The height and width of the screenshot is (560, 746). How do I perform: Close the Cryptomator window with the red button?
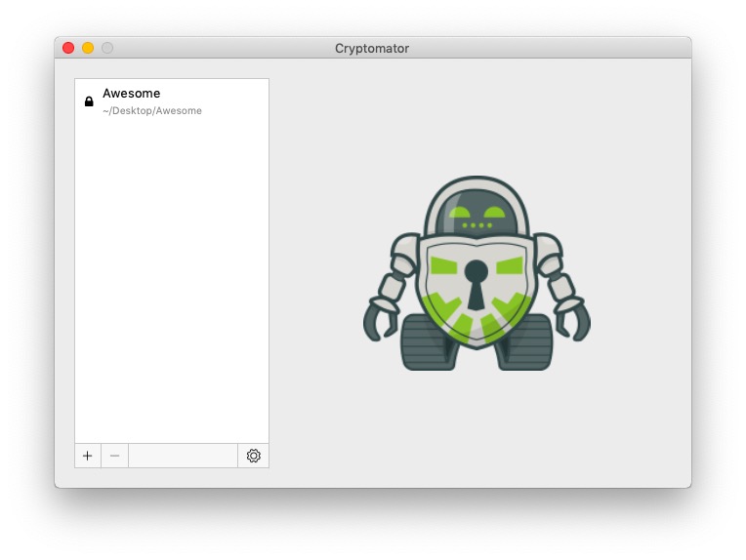(68, 48)
